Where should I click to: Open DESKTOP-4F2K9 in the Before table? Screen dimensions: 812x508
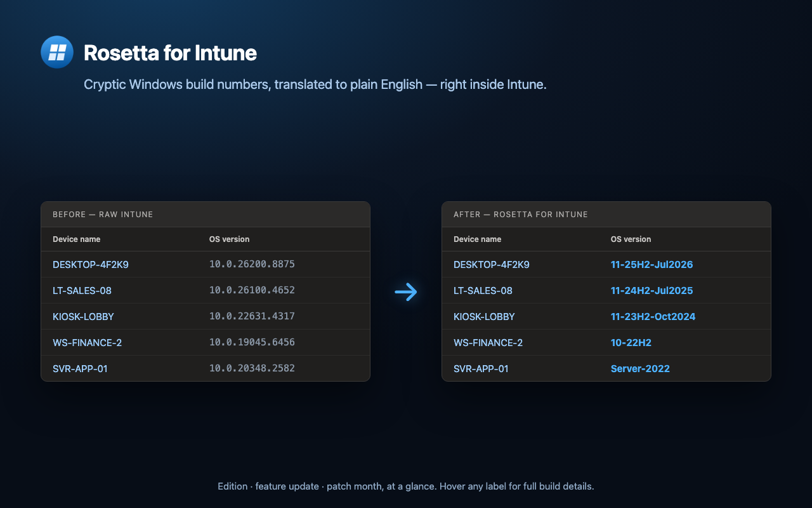(91, 264)
